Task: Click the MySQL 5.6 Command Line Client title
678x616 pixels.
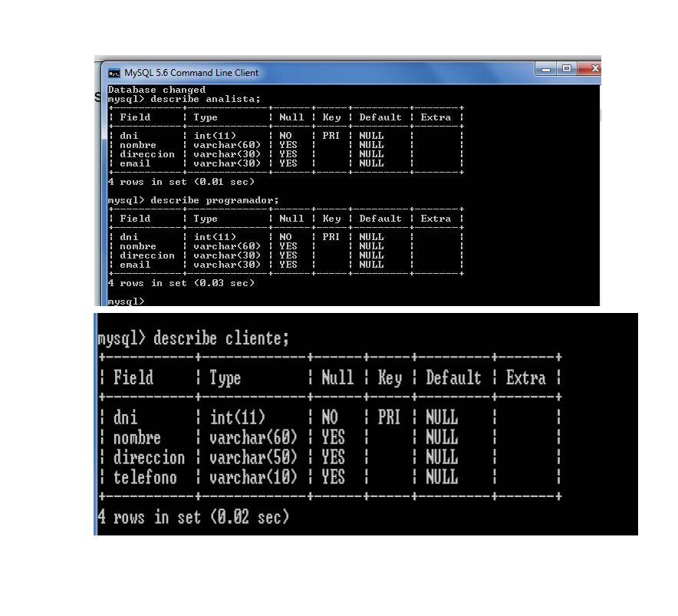Action: tap(191, 73)
